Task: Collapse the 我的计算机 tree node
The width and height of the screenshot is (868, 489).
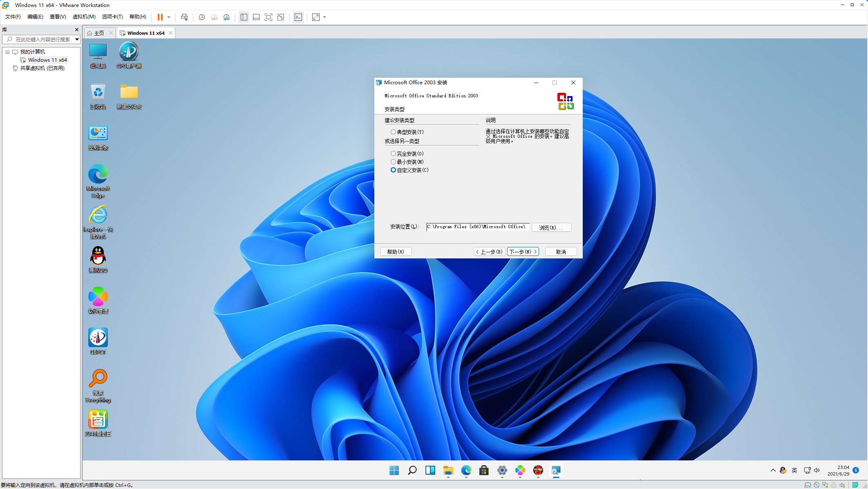Action: [x=7, y=52]
